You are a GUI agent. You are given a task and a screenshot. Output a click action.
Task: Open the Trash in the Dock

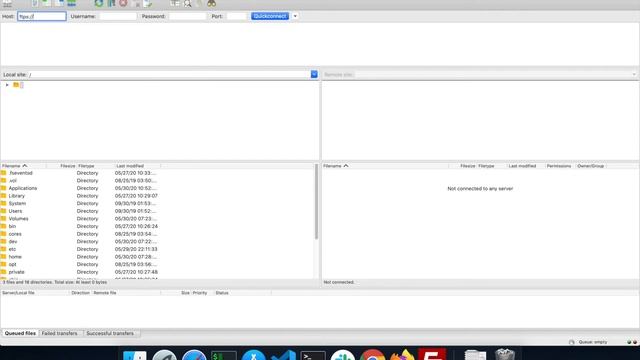[505, 354]
